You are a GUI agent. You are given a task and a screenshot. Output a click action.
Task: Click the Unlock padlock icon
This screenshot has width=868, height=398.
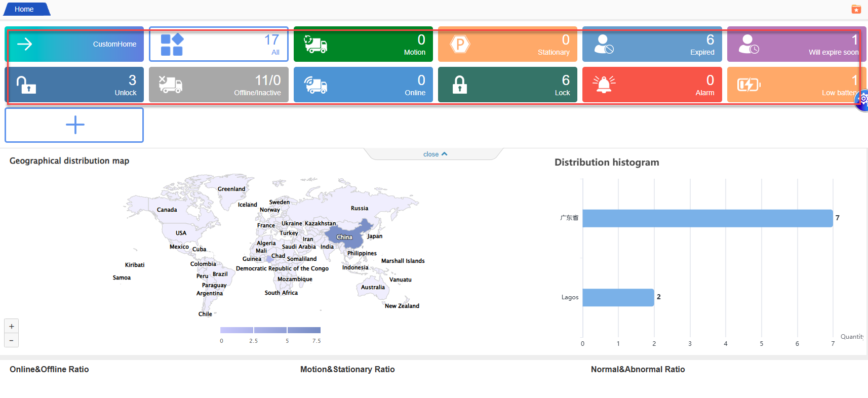tap(26, 85)
